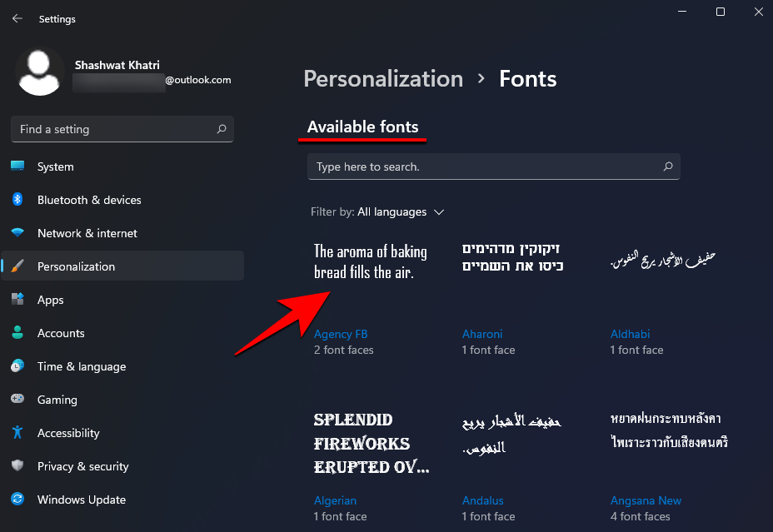Screen dimensions: 773x532
Task: Click the Bluetooth & devices icon
Action: [18, 200]
